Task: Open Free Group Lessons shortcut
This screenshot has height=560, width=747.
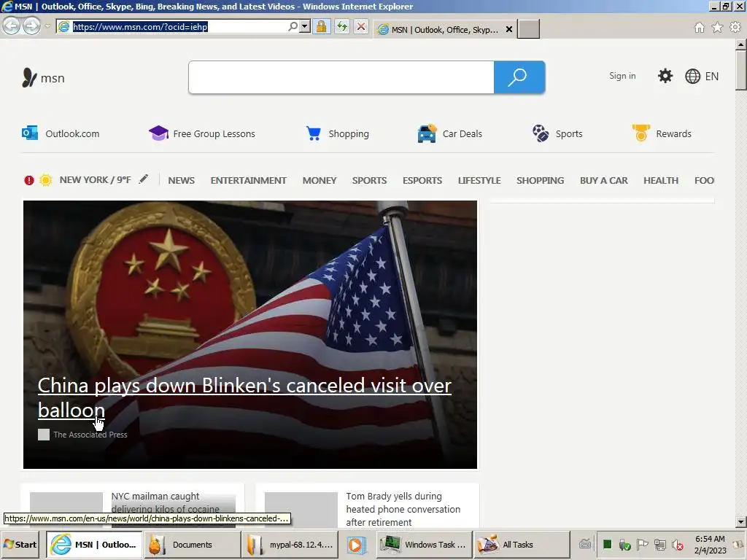Action: (202, 134)
